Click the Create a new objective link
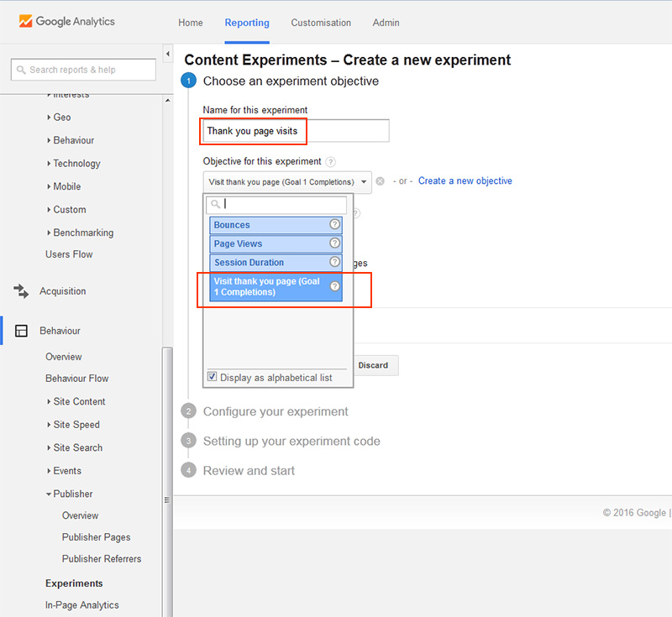This screenshot has height=617, width=672. pyautogui.click(x=465, y=180)
